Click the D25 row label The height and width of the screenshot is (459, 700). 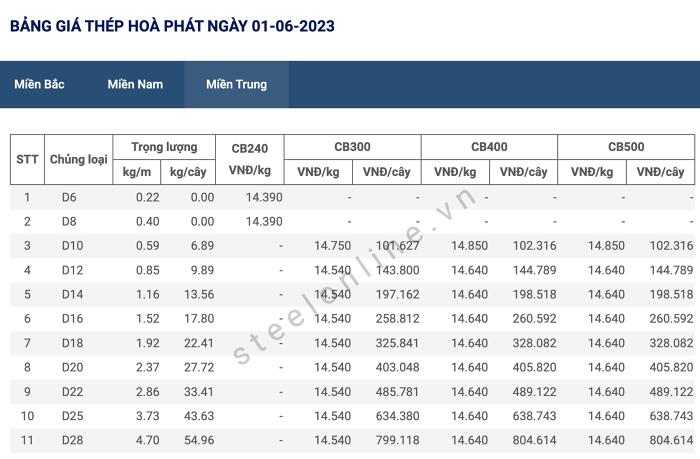pos(72,416)
